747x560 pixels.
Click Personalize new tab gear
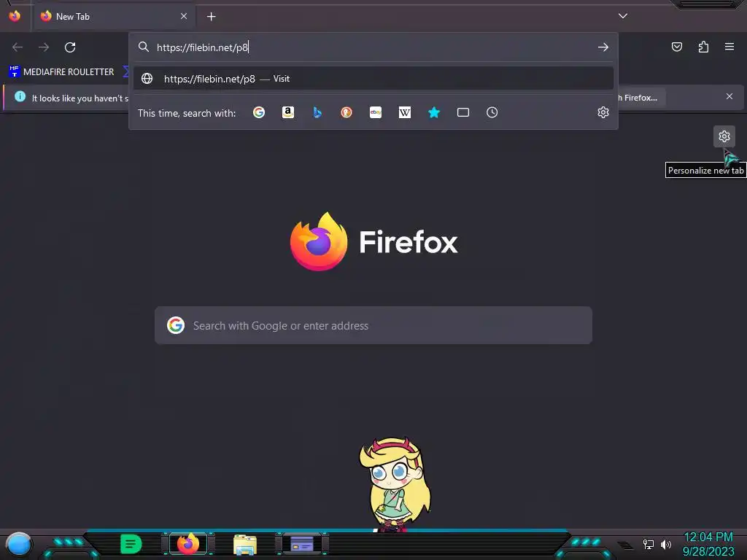click(x=724, y=136)
